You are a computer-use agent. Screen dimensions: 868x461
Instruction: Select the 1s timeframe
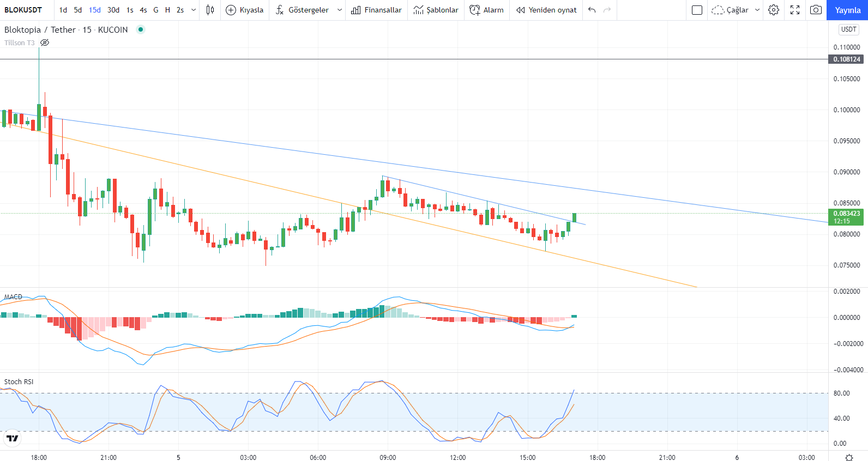click(130, 10)
